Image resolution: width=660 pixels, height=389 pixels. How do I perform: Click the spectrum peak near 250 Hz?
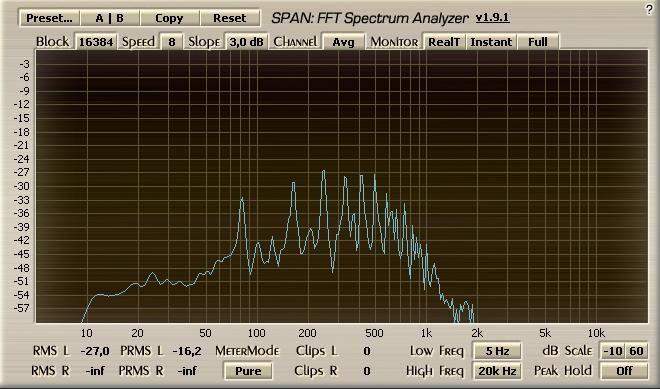[x=324, y=171]
